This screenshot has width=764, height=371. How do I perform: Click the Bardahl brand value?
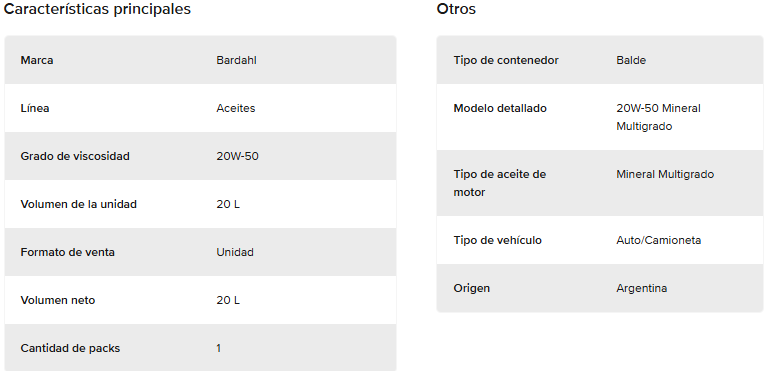click(236, 60)
